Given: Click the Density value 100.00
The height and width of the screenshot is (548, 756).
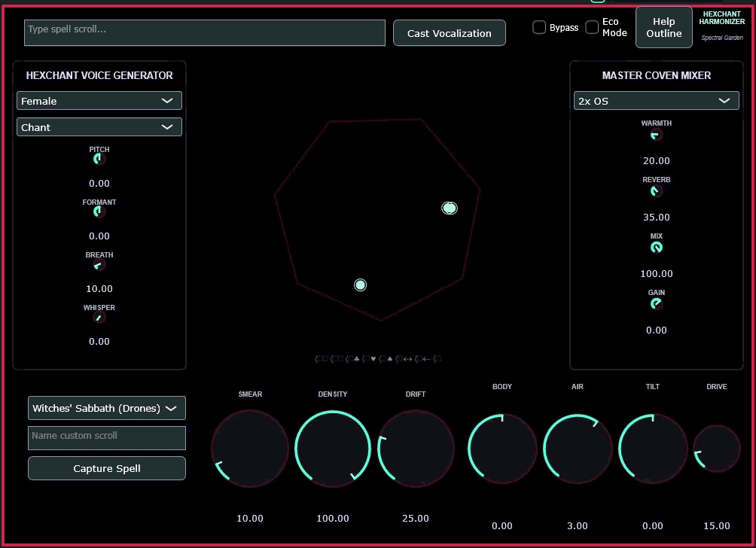Looking at the screenshot, I should coord(333,518).
